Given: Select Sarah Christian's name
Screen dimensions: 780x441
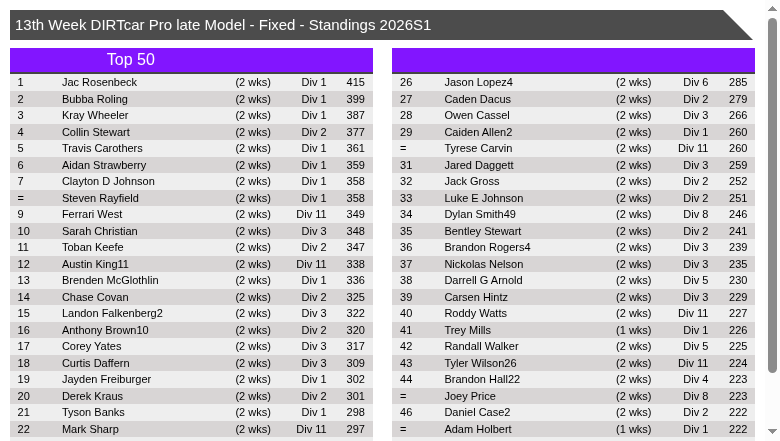Looking at the screenshot, I should pyautogui.click(x=100, y=231).
